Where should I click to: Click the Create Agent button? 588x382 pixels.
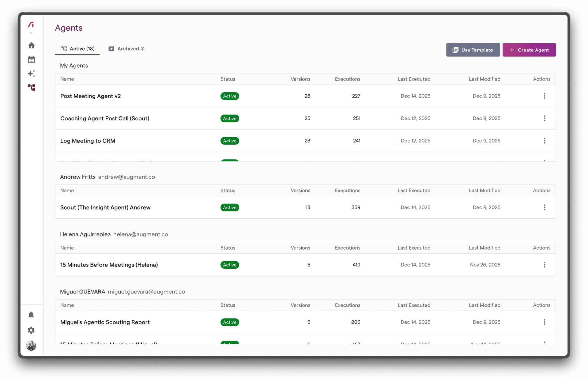[529, 50]
